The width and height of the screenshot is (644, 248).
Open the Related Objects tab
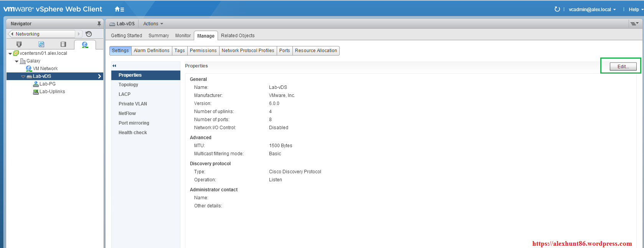tap(238, 36)
